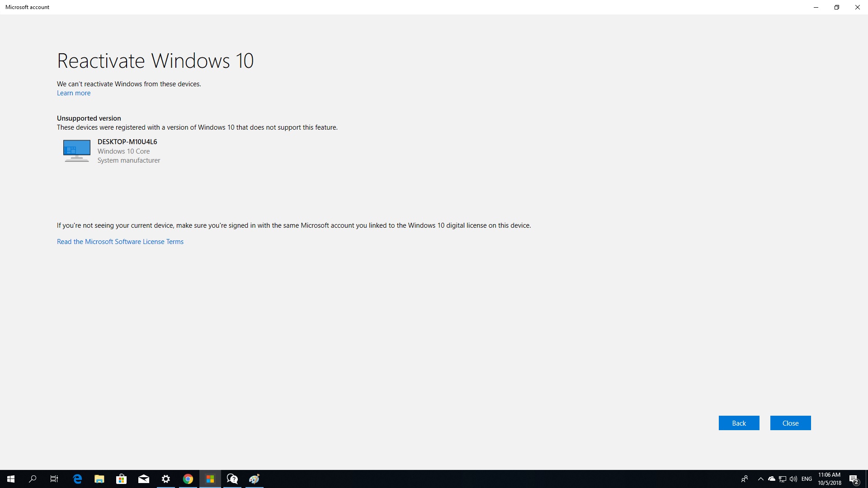Open the OneDrive tray icon
The image size is (868, 488).
(x=772, y=479)
